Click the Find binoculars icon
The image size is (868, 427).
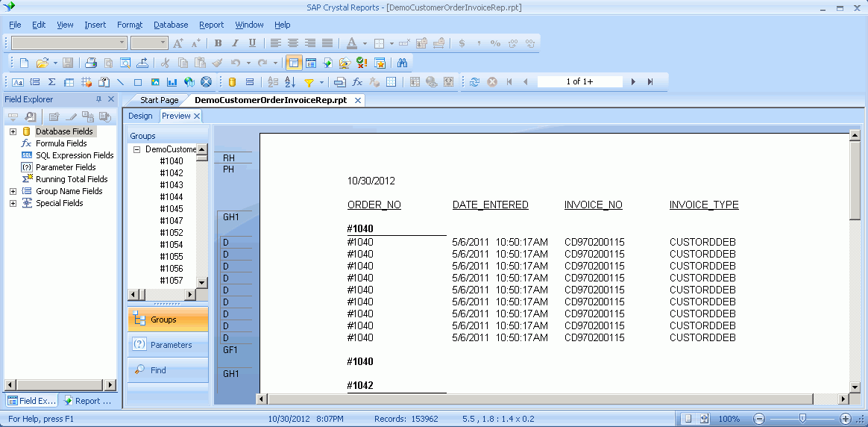(401, 63)
